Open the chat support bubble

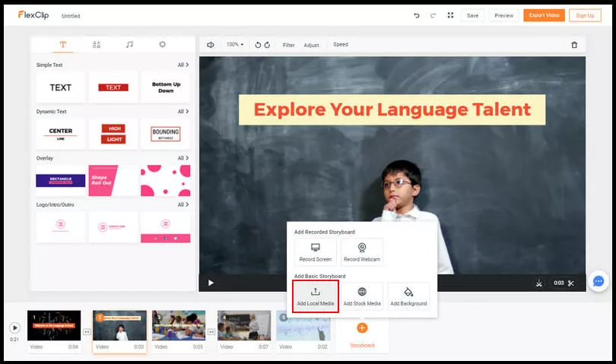(x=599, y=281)
